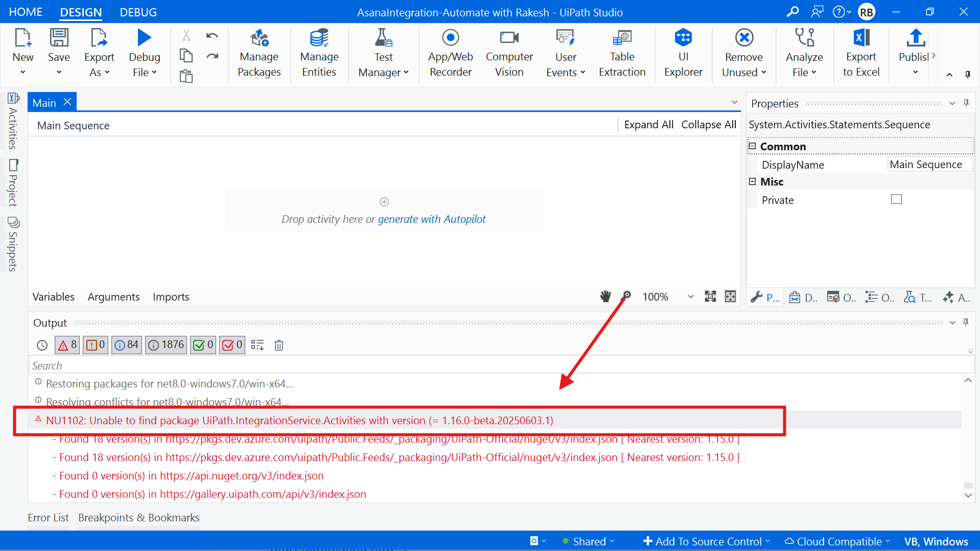Toggle activity details icon in Output

[x=258, y=346]
